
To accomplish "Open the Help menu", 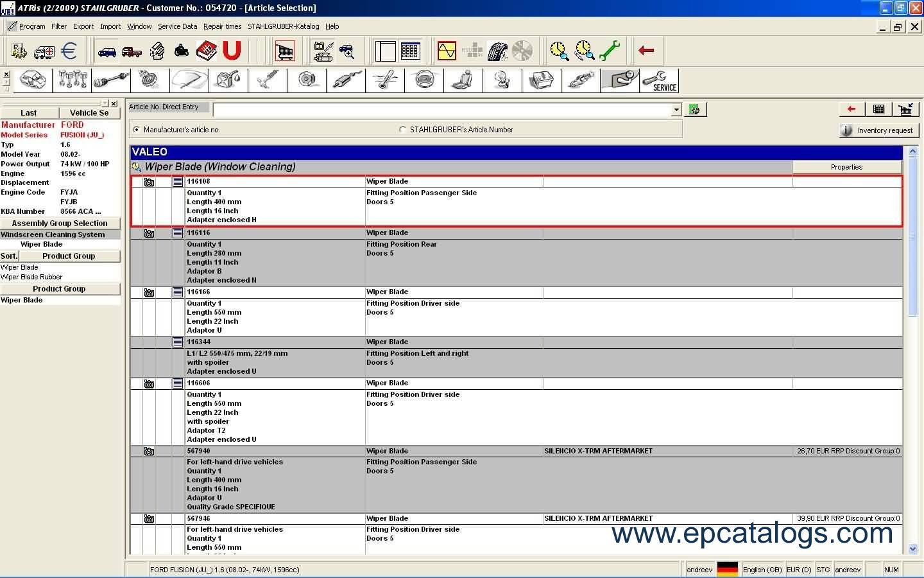I will [332, 26].
